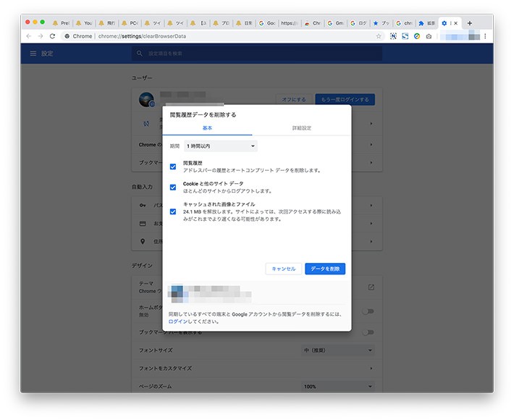
Task: Click the データを削除 button
Action: click(x=325, y=269)
